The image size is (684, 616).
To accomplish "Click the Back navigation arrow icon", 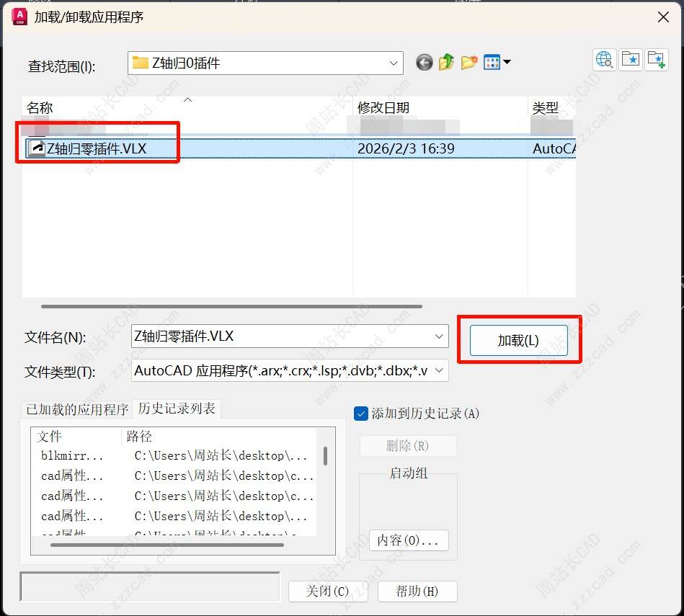I will 425,63.
